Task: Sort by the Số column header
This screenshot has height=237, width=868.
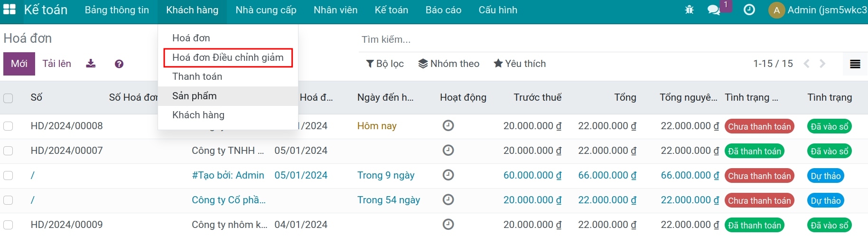Action: (x=37, y=97)
